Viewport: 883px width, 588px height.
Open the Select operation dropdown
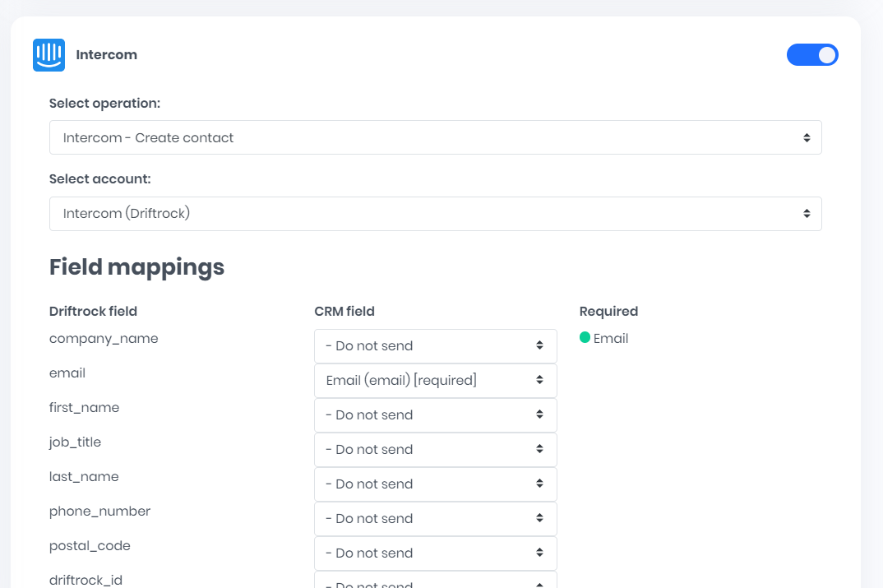[x=435, y=137]
